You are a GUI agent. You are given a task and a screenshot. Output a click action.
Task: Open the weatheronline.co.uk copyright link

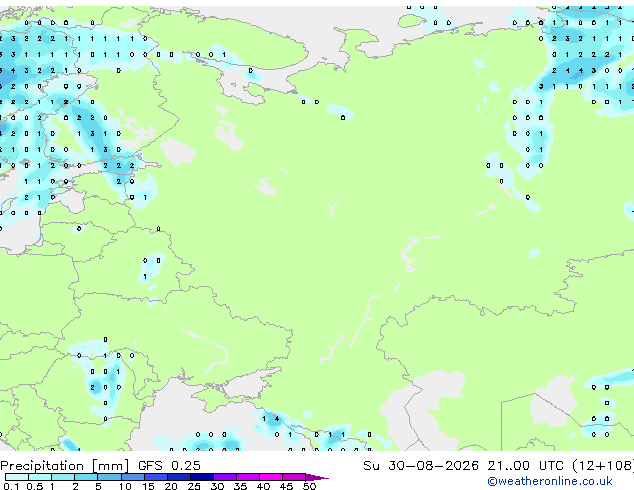(x=550, y=481)
